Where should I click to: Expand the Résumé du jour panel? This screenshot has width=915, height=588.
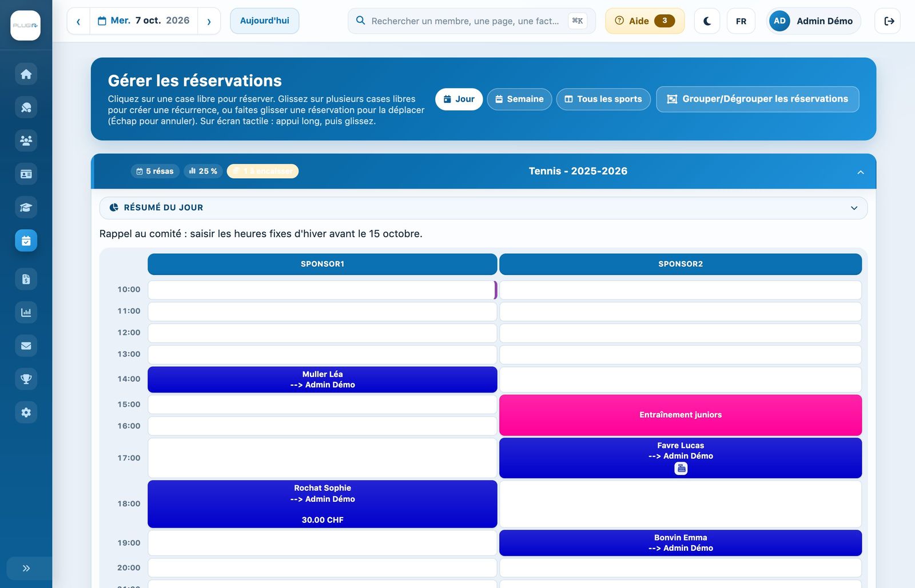[x=483, y=208]
